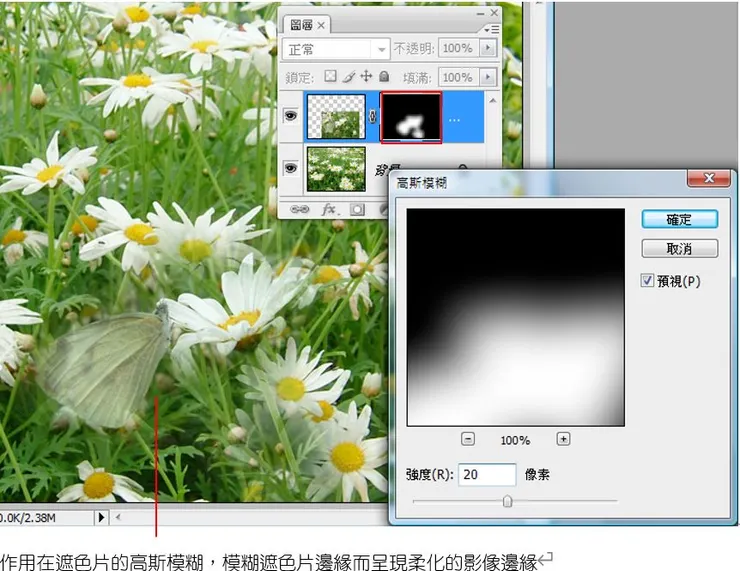Toggle the 預視(P) preview checkbox
The image size is (740, 571).
(x=647, y=281)
